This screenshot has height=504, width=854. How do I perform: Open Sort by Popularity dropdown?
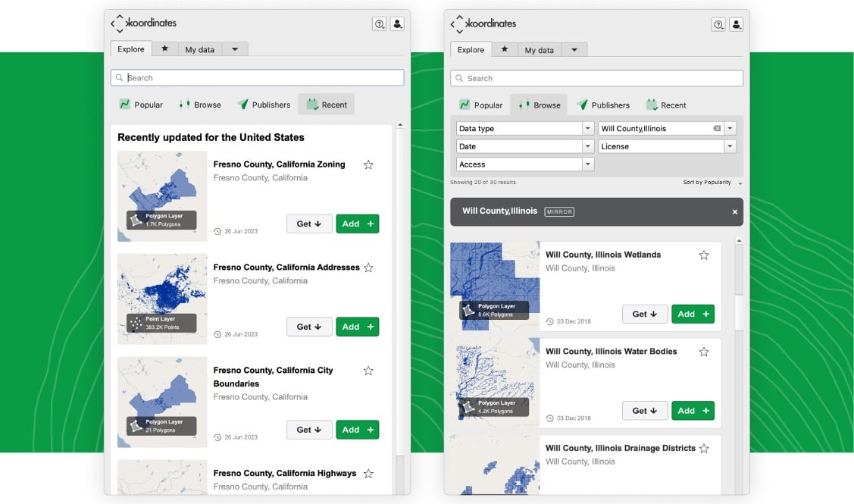tap(712, 183)
